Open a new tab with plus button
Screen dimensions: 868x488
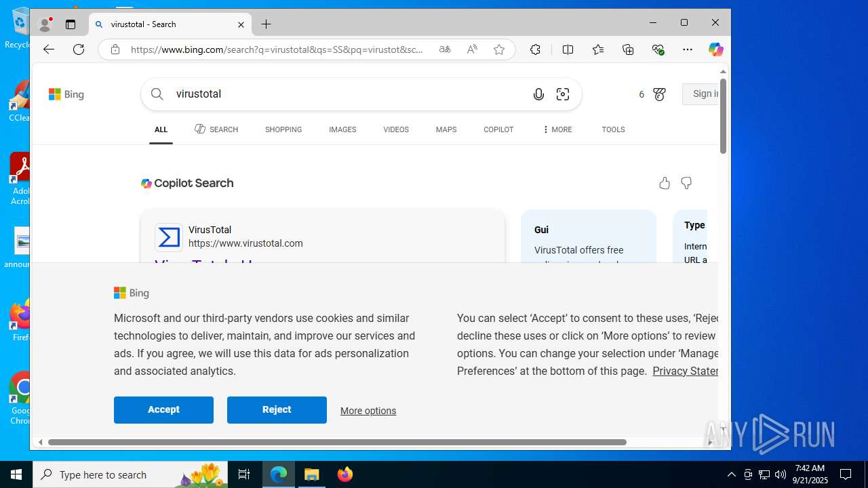(267, 24)
